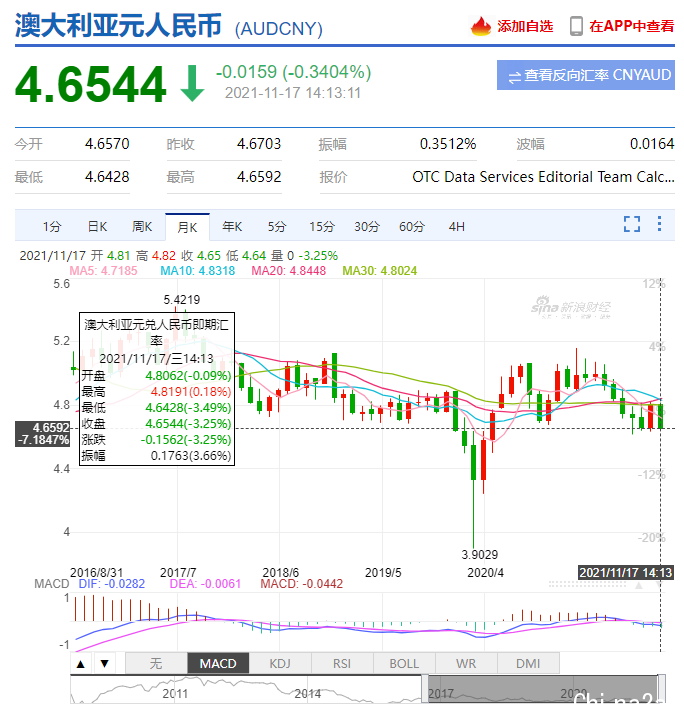Switch to the 30分 chart tab

coord(367,227)
